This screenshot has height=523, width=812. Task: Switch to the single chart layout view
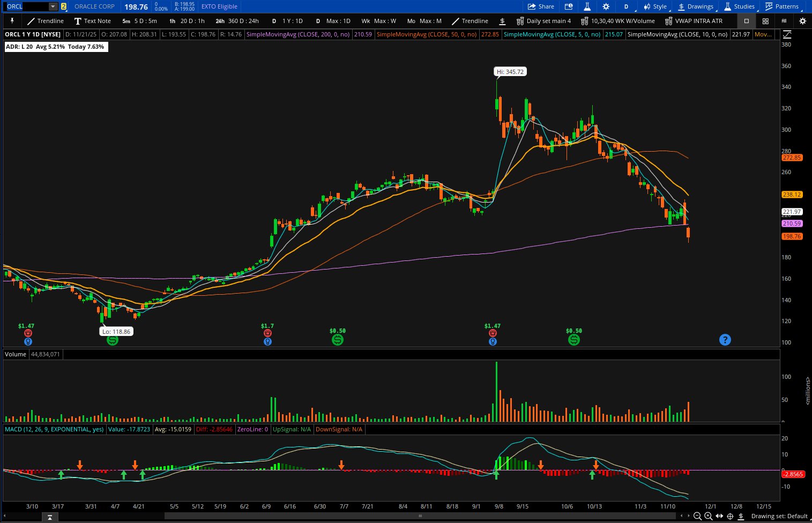(x=746, y=21)
